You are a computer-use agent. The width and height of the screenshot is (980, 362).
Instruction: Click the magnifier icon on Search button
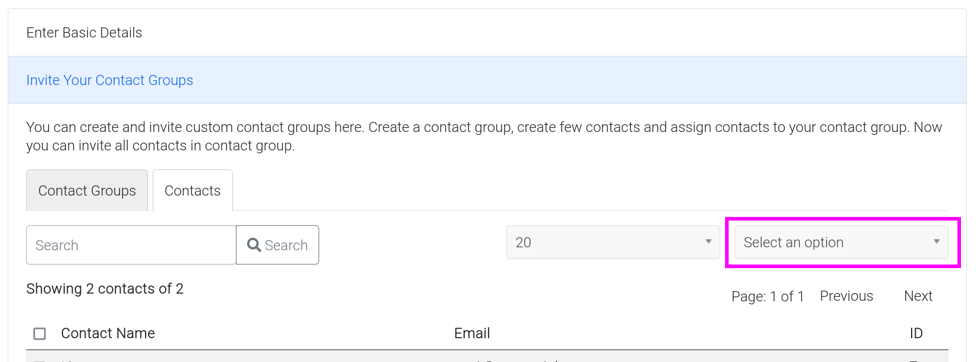[254, 245]
